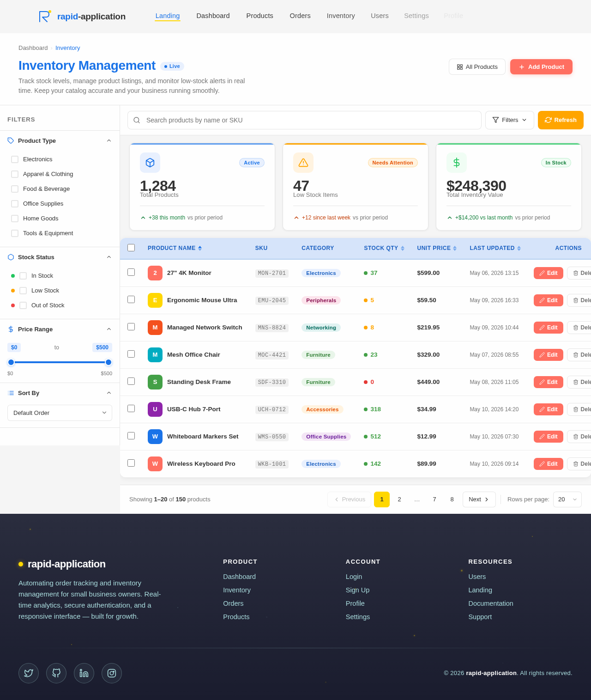
Task: Click the dollar sign icon on Inventory Value card
Action: [x=457, y=163]
